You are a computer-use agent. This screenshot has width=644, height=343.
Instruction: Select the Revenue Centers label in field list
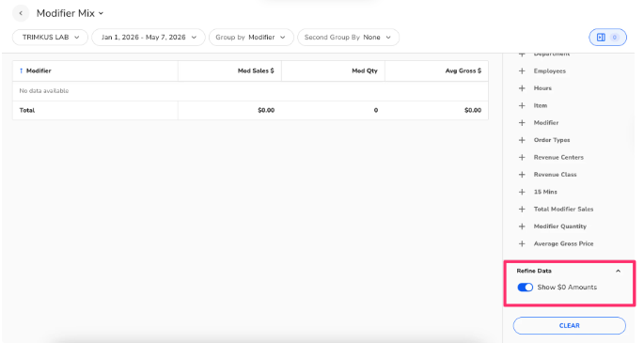click(x=558, y=157)
